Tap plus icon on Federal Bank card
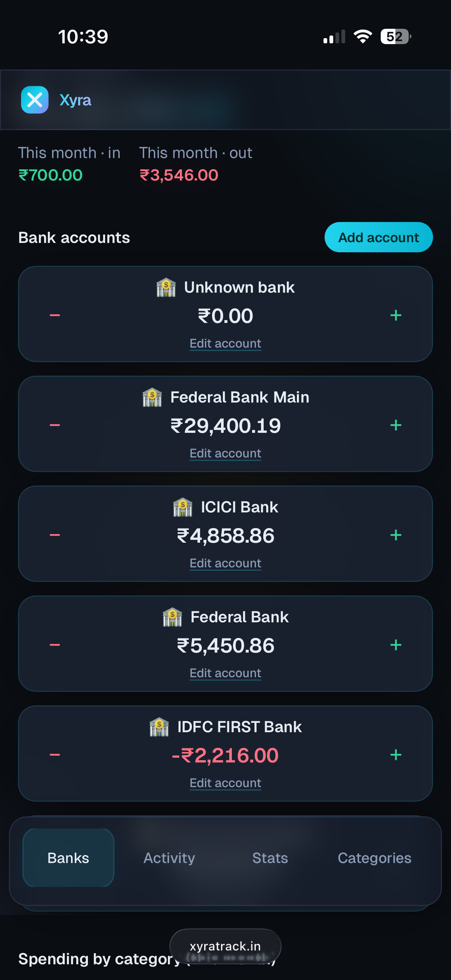This screenshot has height=980, width=451. [x=396, y=645]
